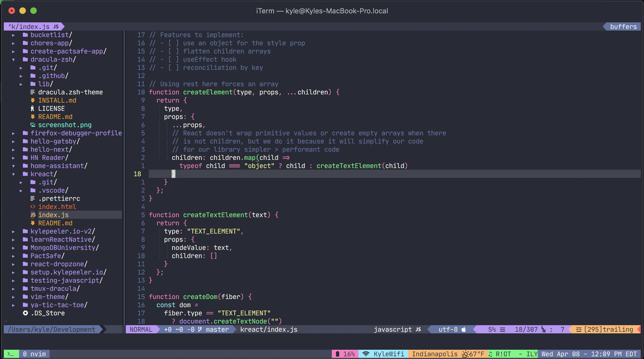The width and height of the screenshot is (644, 359).
Task: Click the createDom function name
Action: click(200, 297)
